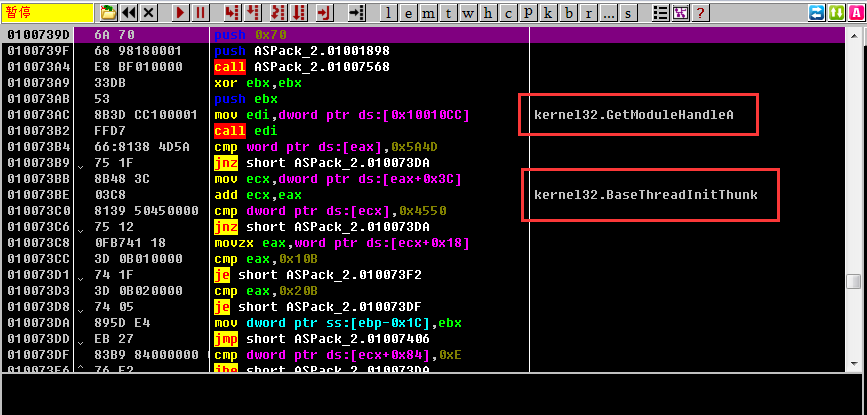Click the Go to address arrow icon
Screen dimensions: 867x415
[x=357, y=13]
